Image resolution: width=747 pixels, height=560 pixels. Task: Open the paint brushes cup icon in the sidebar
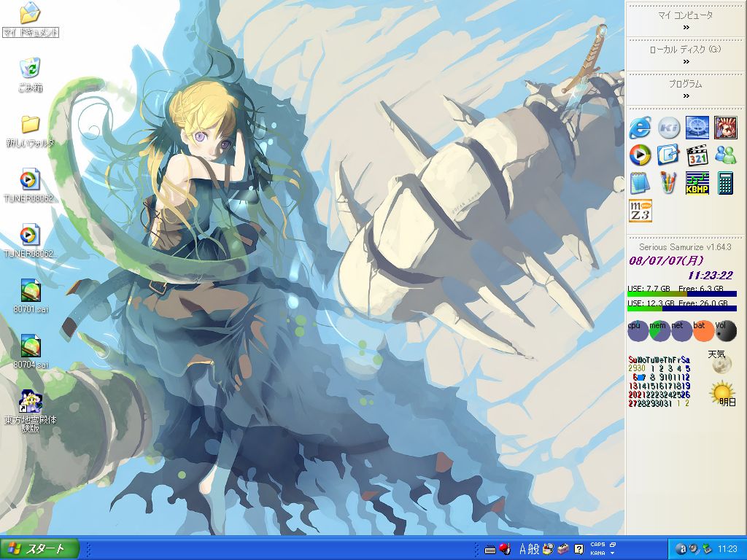click(668, 183)
